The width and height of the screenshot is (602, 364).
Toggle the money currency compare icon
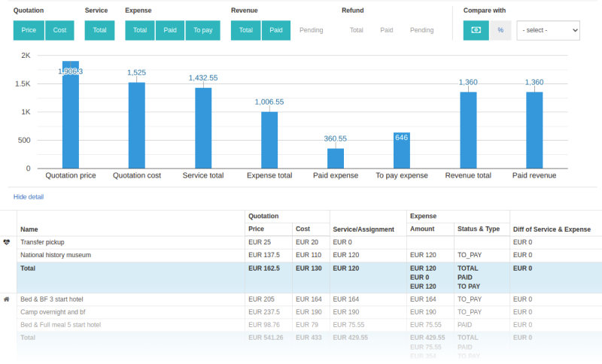(476, 30)
